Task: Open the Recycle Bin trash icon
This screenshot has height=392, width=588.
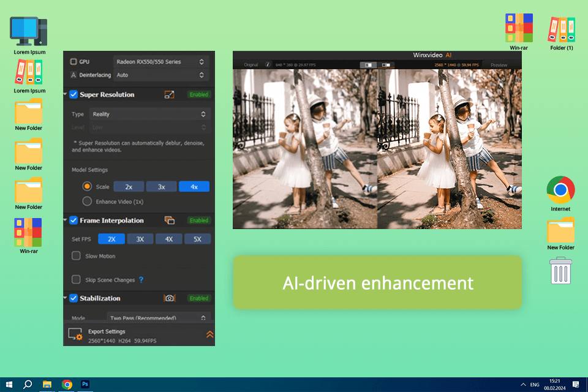Action: [x=560, y=271]
